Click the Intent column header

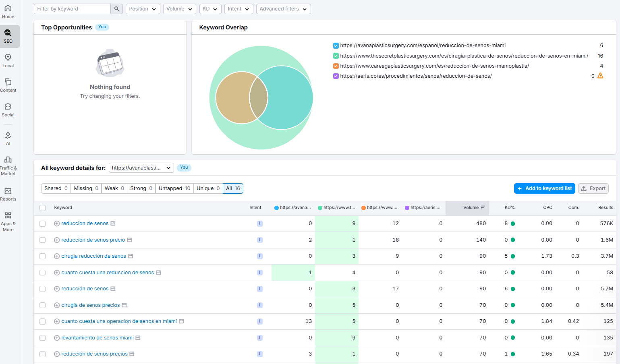pyautogui.click(x=255, y=208)
